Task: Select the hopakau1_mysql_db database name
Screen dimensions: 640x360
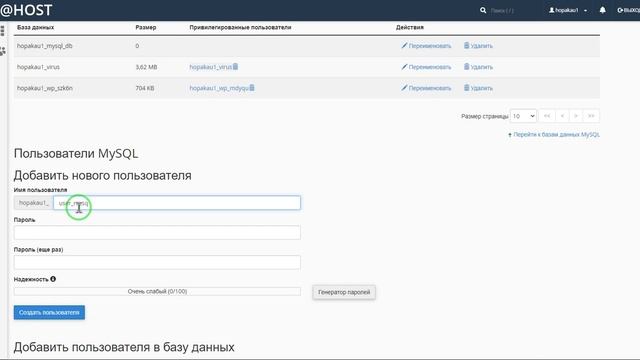Action: tap(44, 46)
